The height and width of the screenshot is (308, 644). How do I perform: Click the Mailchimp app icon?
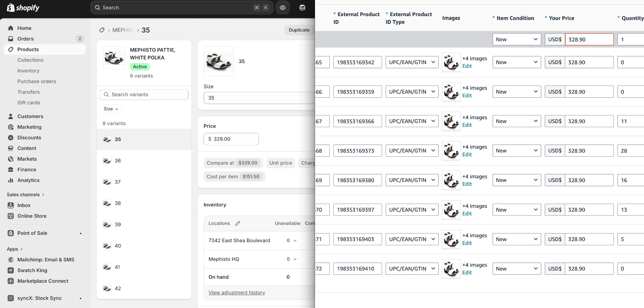[11, 260]
